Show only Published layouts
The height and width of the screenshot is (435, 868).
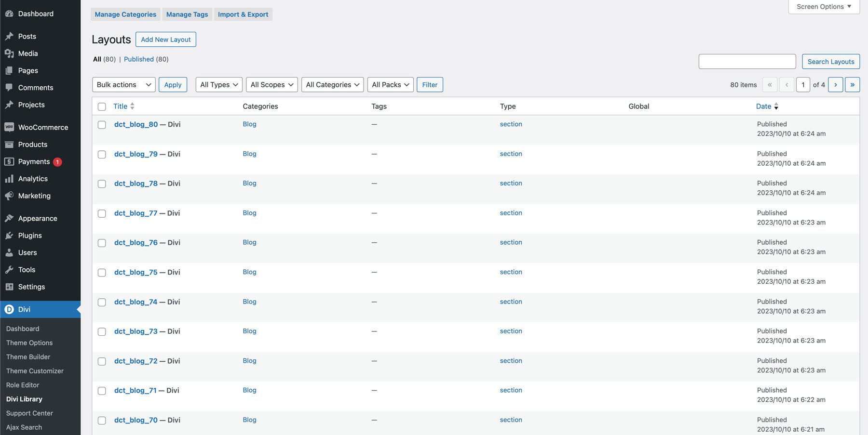(139, 59)
